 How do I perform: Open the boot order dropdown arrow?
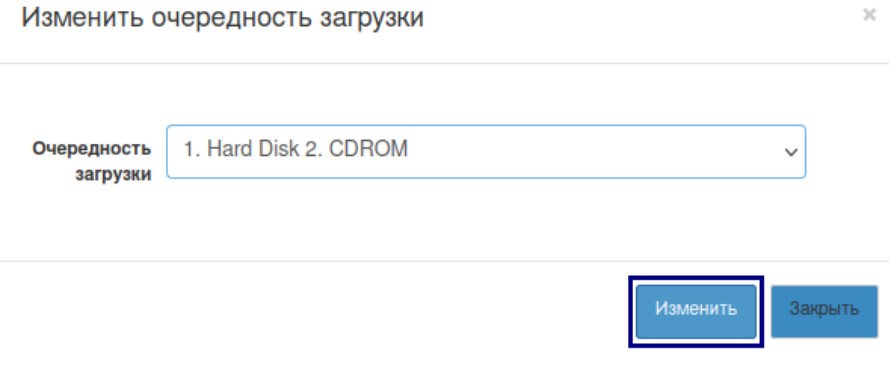(x=790, y=152)
